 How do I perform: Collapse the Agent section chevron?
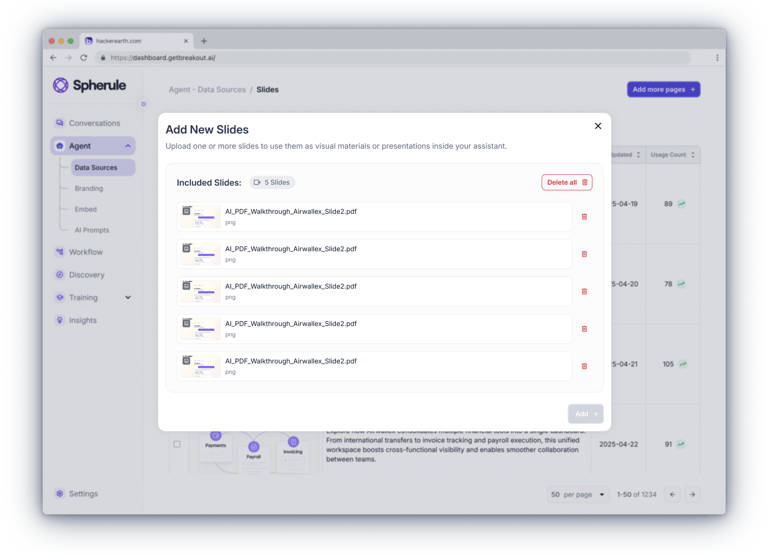(x=128, y=146)
